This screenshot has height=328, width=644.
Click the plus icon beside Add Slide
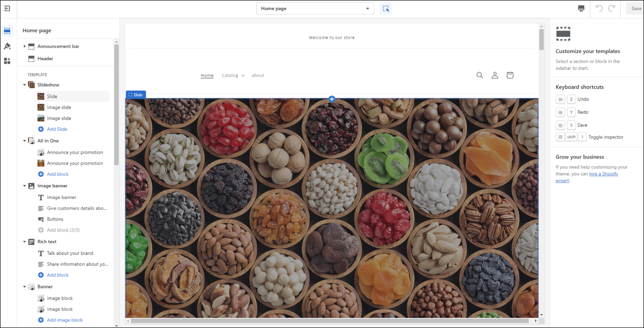(x=41, y=129)
